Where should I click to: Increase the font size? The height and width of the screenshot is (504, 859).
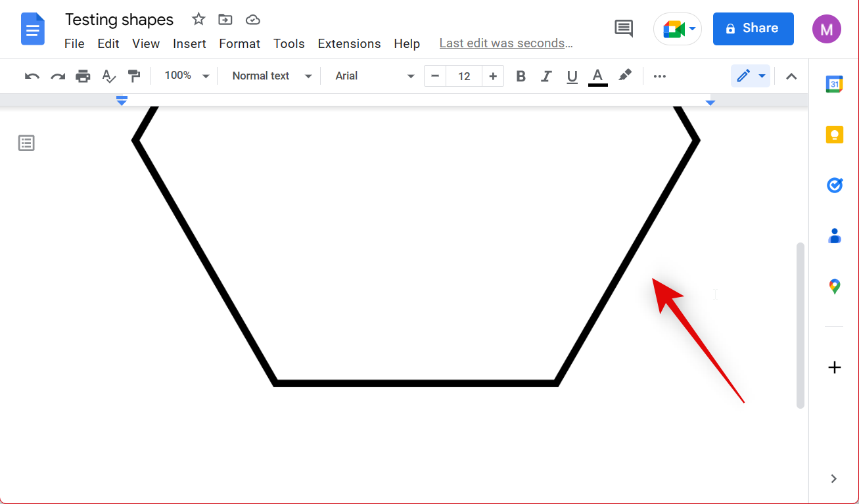[x=493, y=76]
